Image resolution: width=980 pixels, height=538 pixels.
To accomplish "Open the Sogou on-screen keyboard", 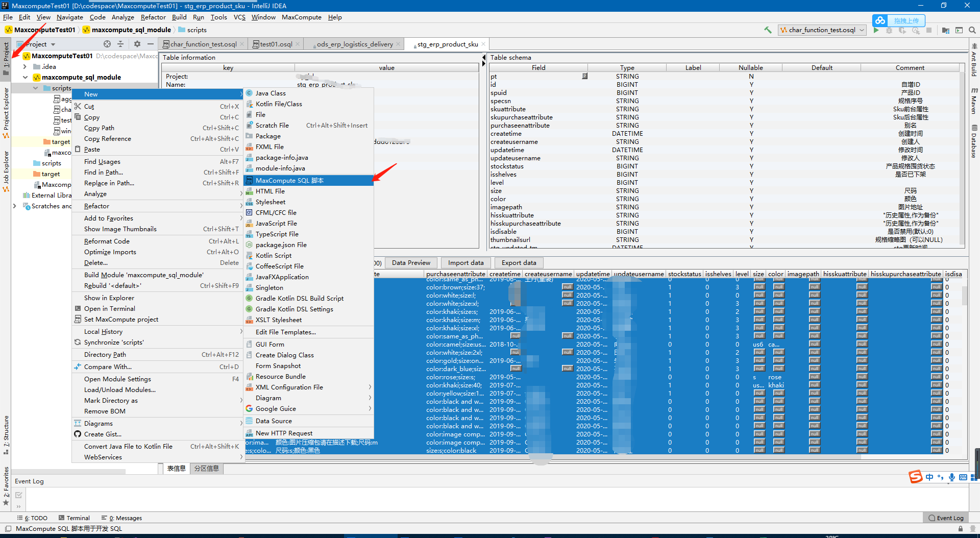I will click(x=963, y=477).
